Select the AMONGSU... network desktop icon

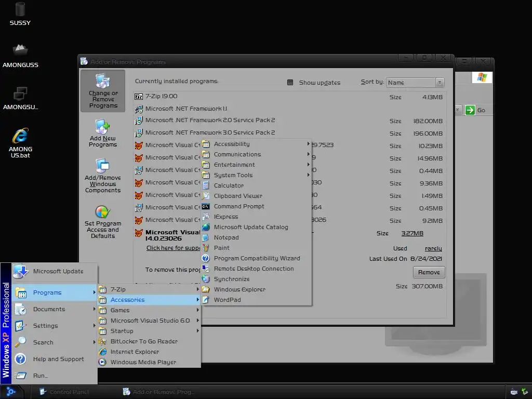(x=20, y=98)
